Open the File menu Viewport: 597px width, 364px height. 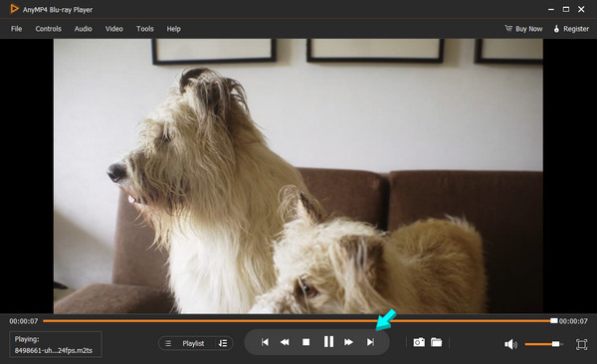[16, 29]
